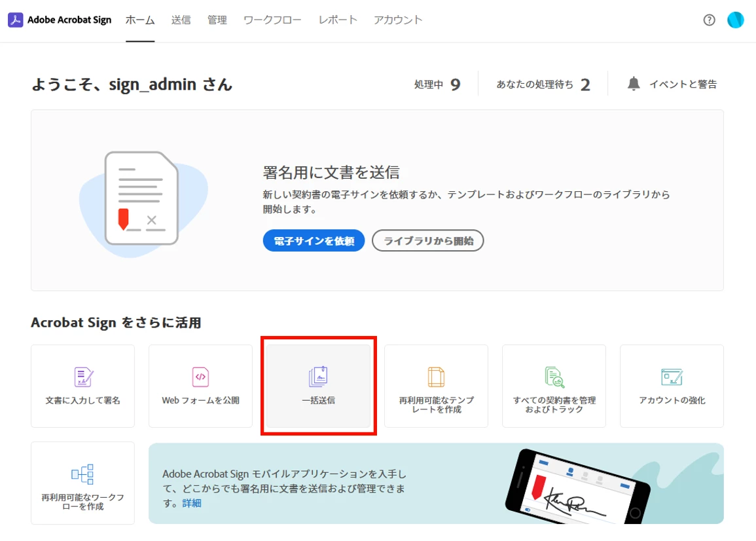Click the ライブラリから開始 button
Image resolution: width=756 pixels, height=541 pixels.
pos(427,240)
